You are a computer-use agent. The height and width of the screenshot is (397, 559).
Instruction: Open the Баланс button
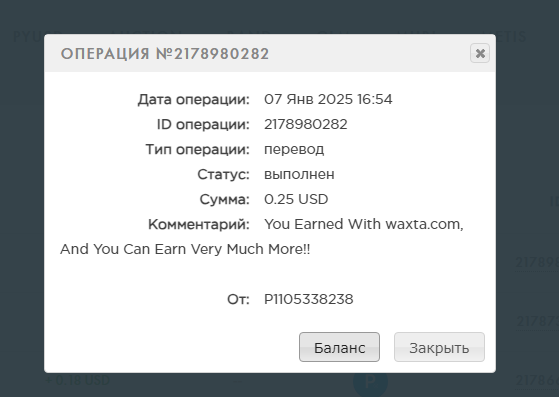(339, 347)
